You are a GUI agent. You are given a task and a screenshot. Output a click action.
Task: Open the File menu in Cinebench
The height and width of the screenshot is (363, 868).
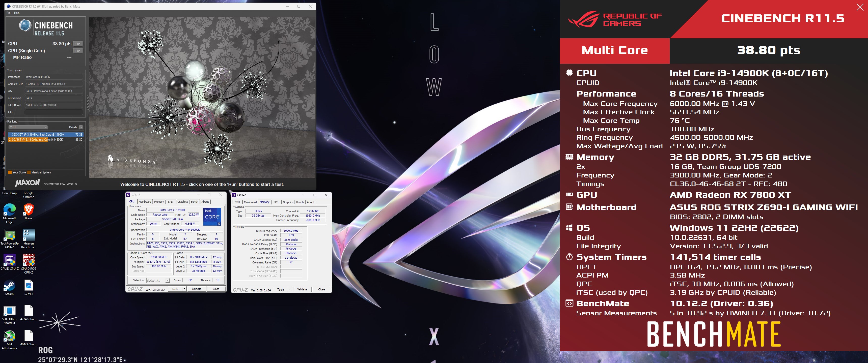(x=8, y=13)
